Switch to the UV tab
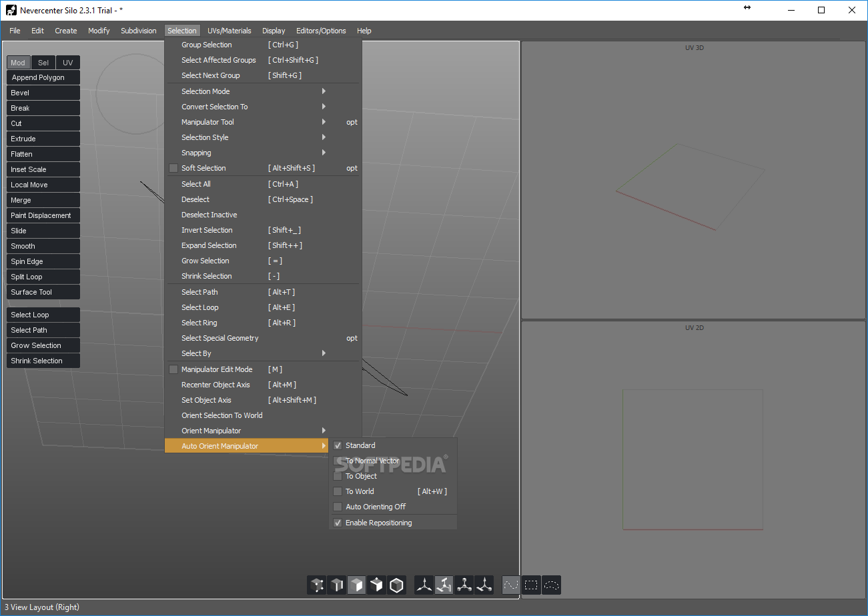 (68, 63)
